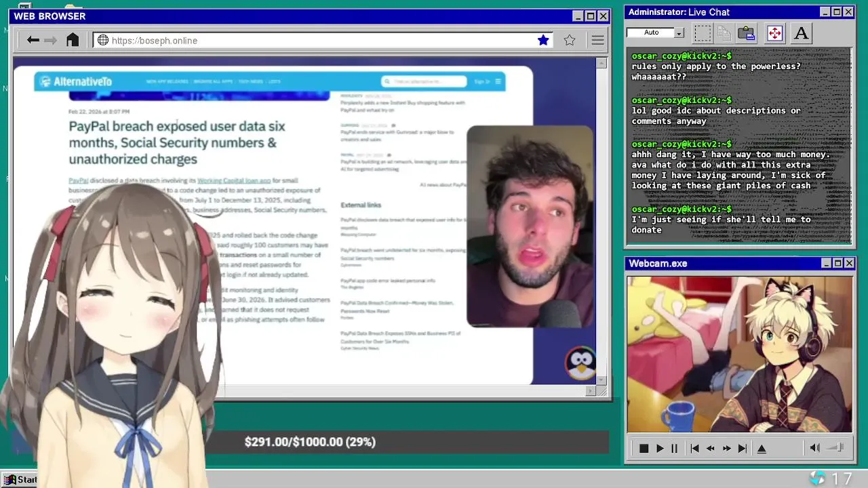Minimize the Live Chat window
Viewport: 868px width, 488px height.
coord(825,12)
